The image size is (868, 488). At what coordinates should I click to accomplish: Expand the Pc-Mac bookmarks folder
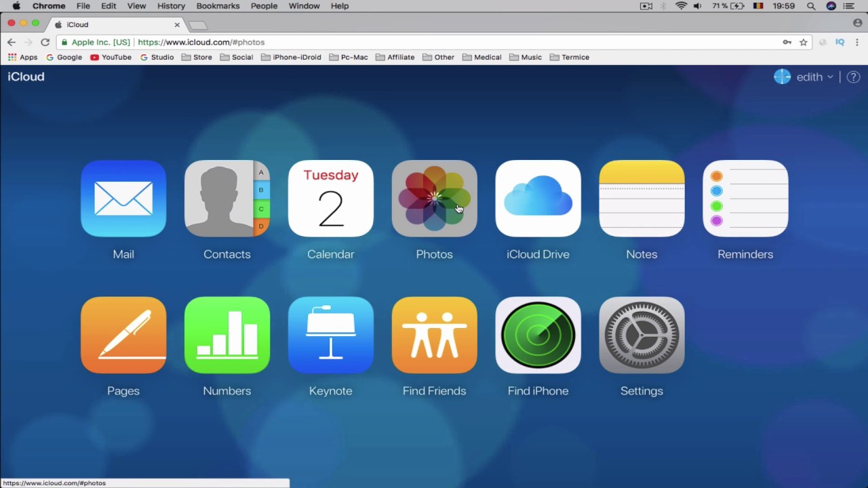(x=349, y=58)
